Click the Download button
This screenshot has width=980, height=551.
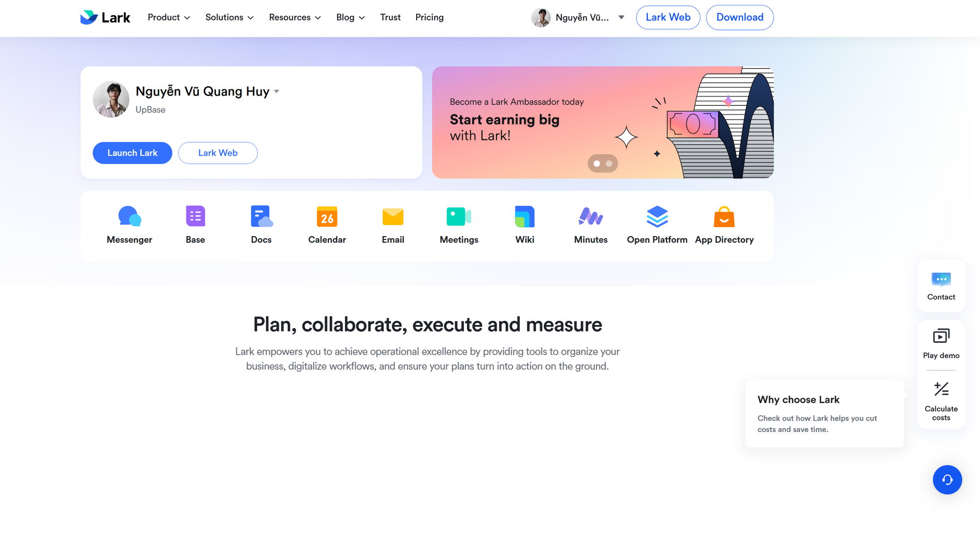739,17
